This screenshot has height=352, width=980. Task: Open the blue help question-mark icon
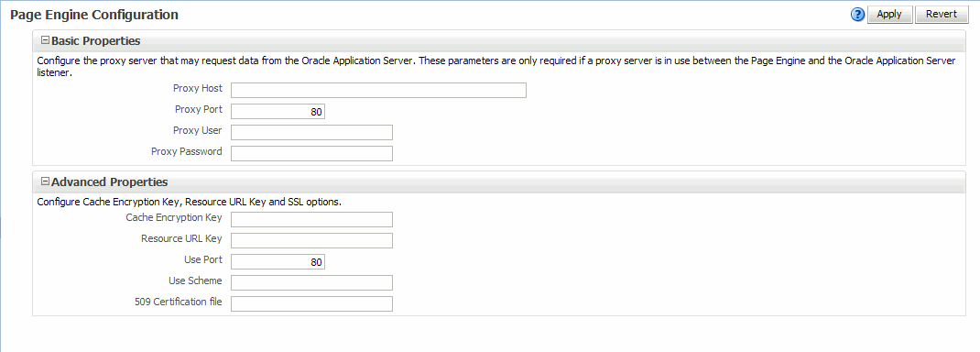pos(858,15)
